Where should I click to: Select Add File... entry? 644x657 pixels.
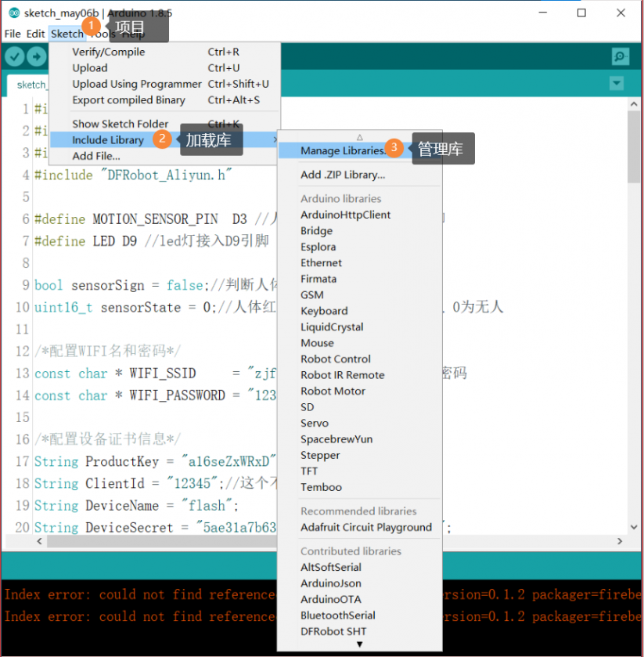coord(165,156)
